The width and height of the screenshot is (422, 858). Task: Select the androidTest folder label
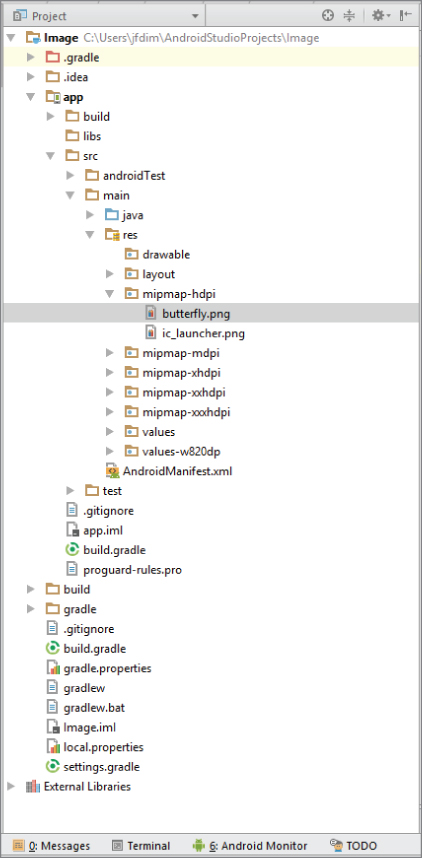pyautogui.click(x=134, y=176)
